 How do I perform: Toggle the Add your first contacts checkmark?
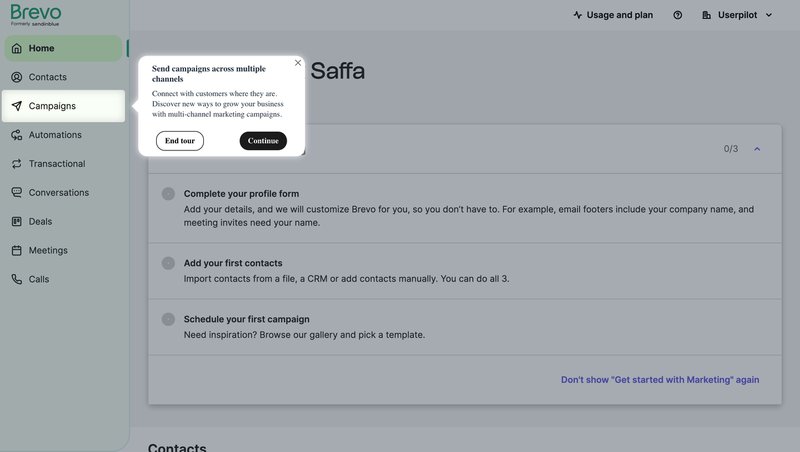168,263
